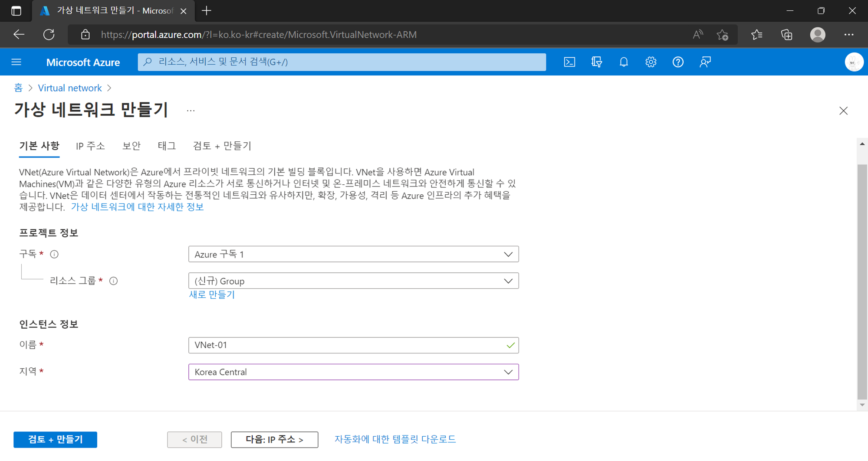Click the browser address bar URL
This screenshot has height=461, width=868.
tap(259, 35)
